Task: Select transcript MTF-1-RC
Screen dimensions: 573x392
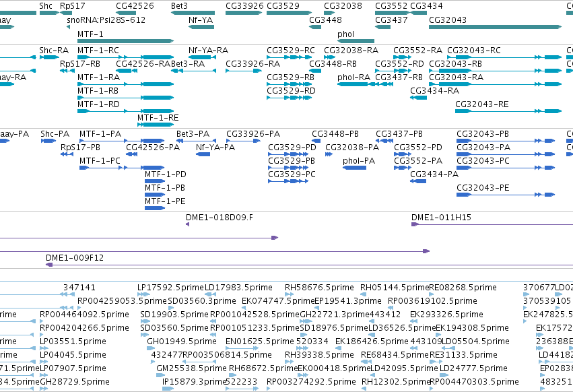Action: click(125, 57)
